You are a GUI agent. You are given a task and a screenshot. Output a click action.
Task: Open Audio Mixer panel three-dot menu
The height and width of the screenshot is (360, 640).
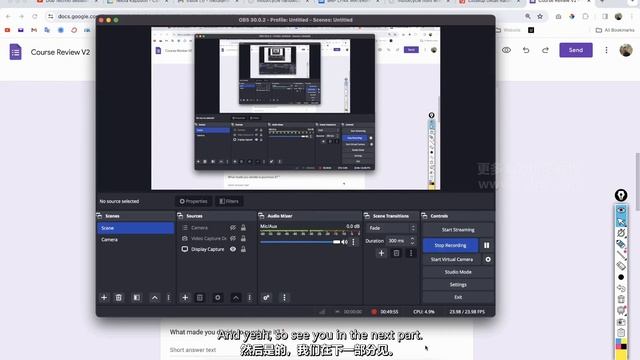(284, 298)
